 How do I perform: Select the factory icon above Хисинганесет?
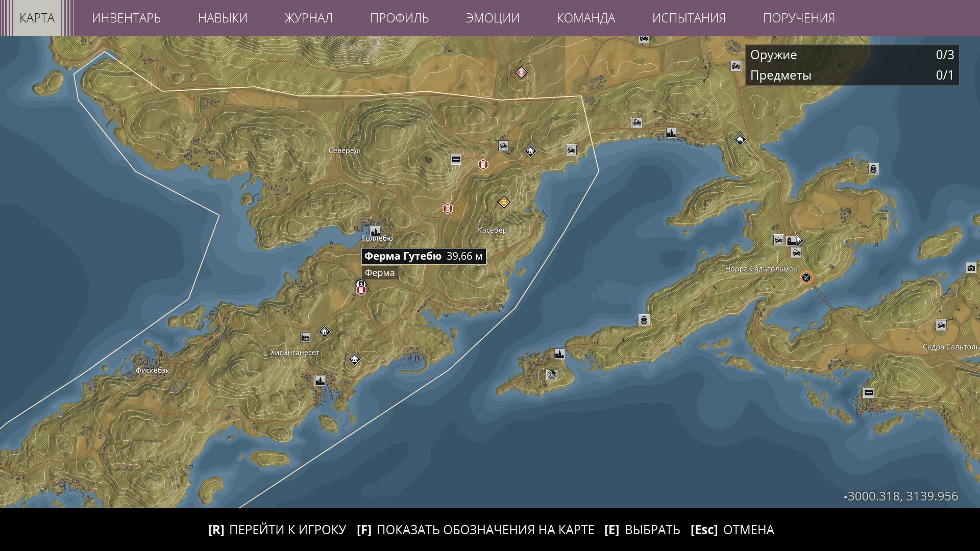point(305,337)
